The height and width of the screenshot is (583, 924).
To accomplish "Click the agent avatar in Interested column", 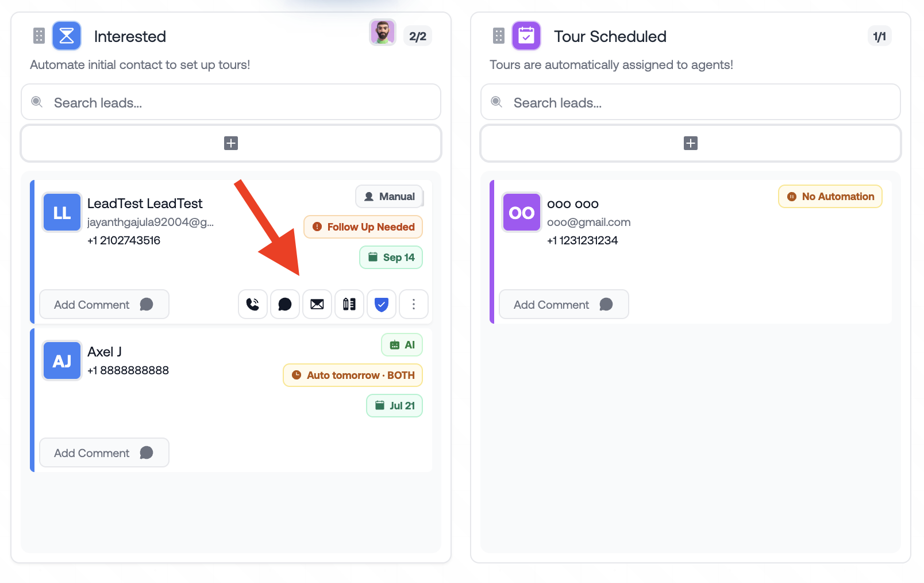I will [383, 32].
